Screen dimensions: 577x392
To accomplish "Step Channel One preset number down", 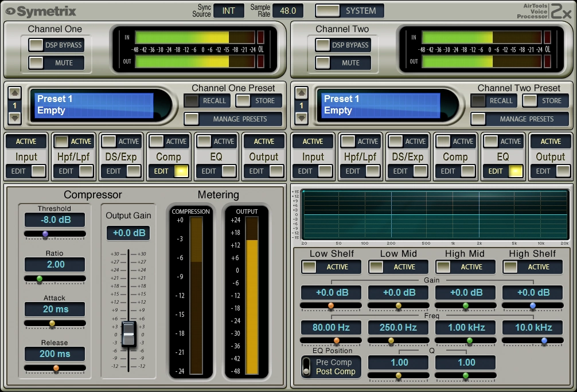I will click(x=15, y=118).
